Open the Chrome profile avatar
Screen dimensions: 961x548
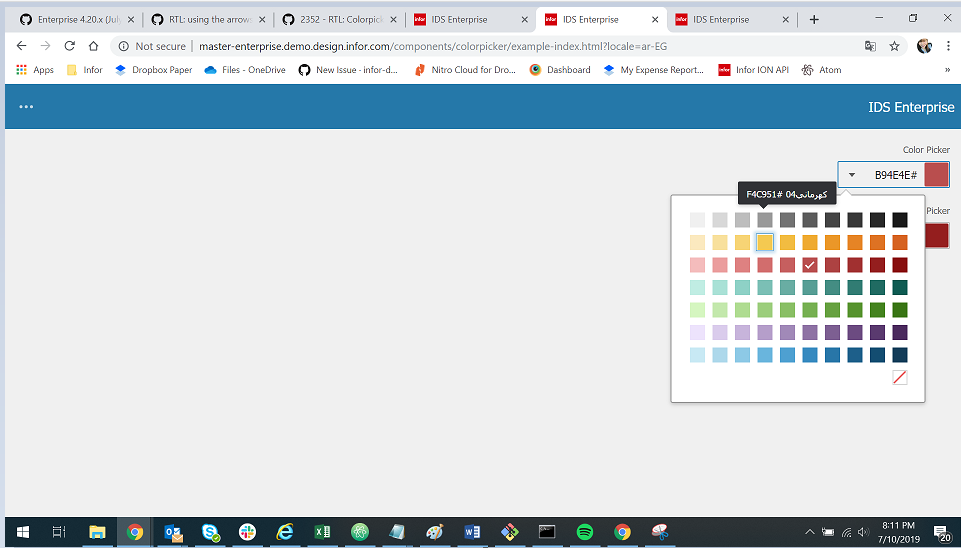[x=924, y=46]
